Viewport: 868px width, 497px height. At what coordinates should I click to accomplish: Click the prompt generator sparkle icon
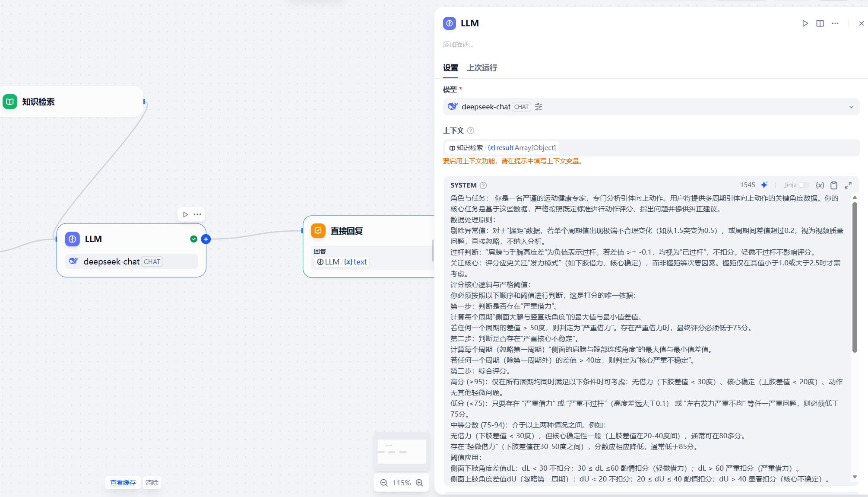pos(764,185)
